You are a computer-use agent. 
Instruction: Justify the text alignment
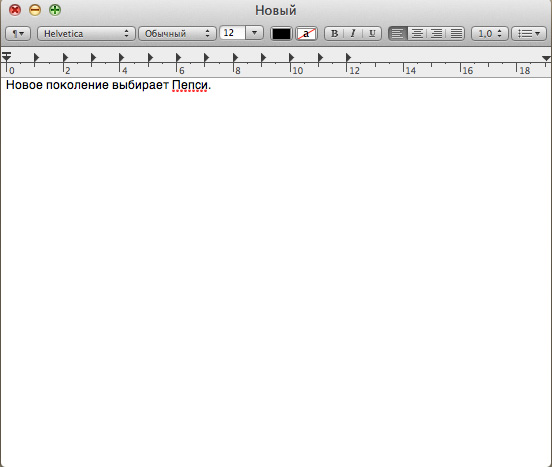(456, 34)
